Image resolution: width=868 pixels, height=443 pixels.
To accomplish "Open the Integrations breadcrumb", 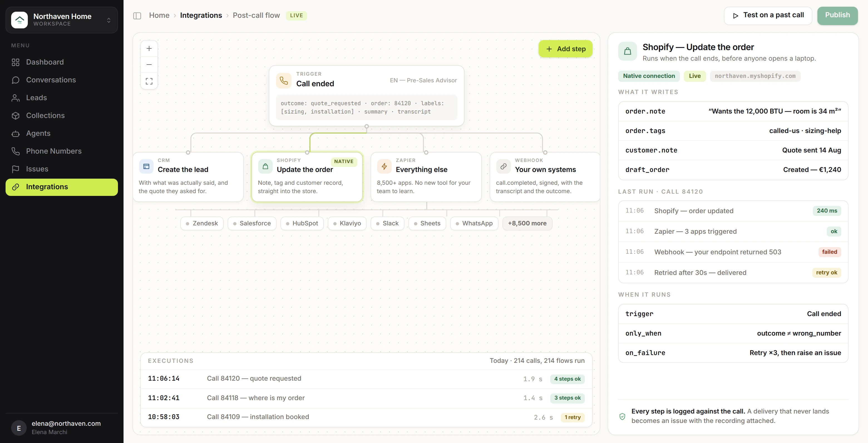I will 201,16.
